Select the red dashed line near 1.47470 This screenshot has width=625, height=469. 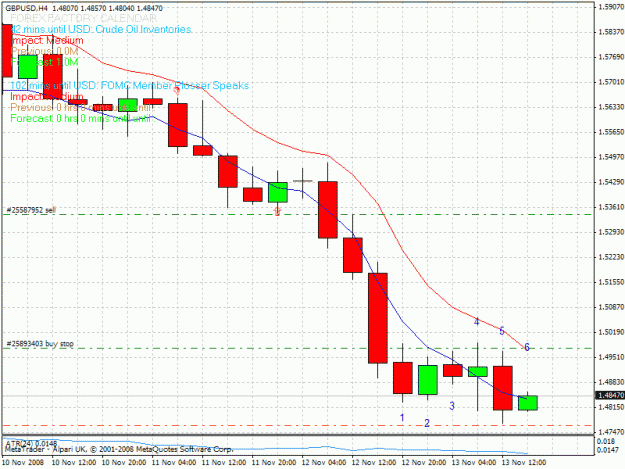coord(297,426)
